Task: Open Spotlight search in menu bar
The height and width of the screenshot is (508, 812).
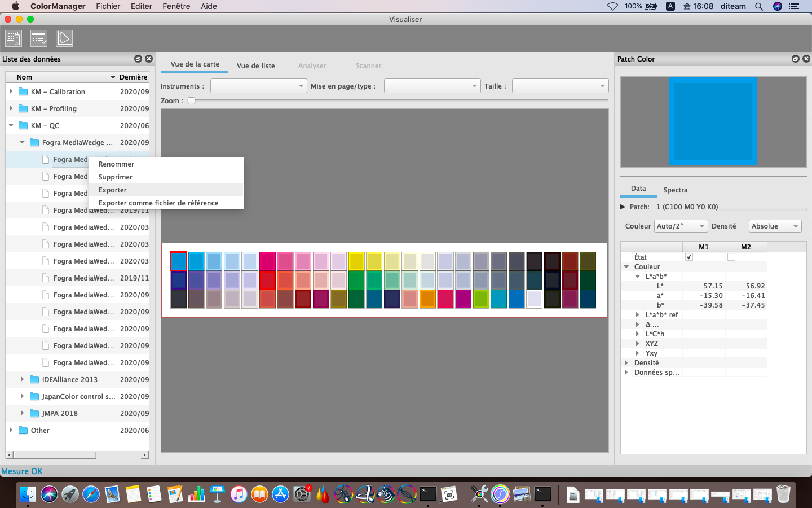Action: 759,6
